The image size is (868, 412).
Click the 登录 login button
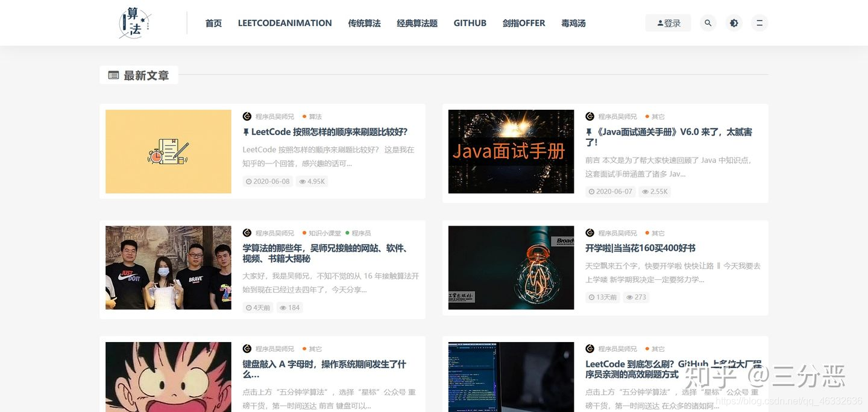click(668, 23)
